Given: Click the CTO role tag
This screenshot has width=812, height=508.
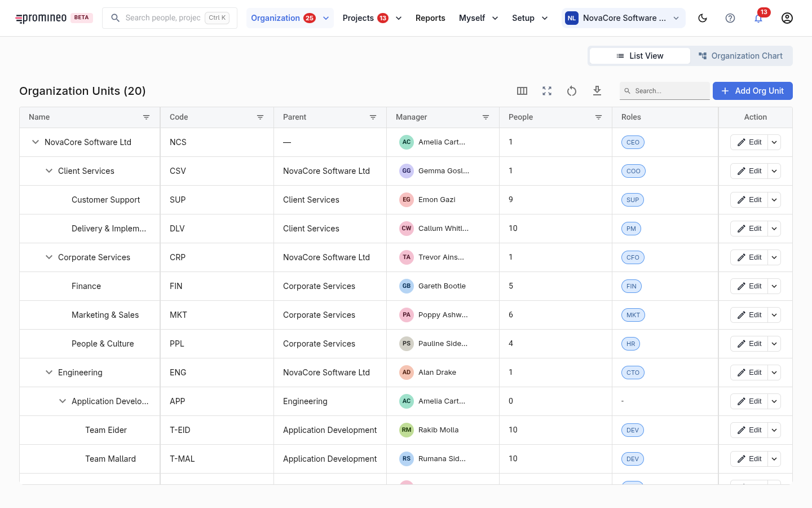Looking at the screenshot, I should pyautogui.click(x=633, y=373).
